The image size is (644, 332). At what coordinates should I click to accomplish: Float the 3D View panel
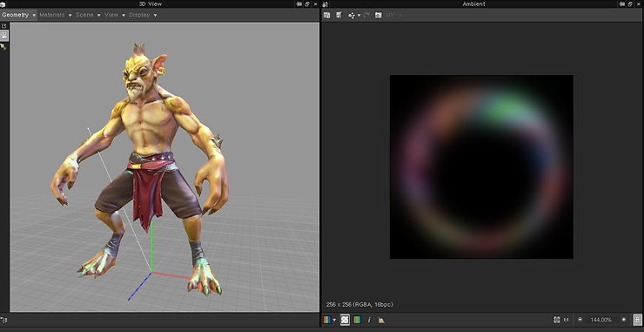(307, 4)
